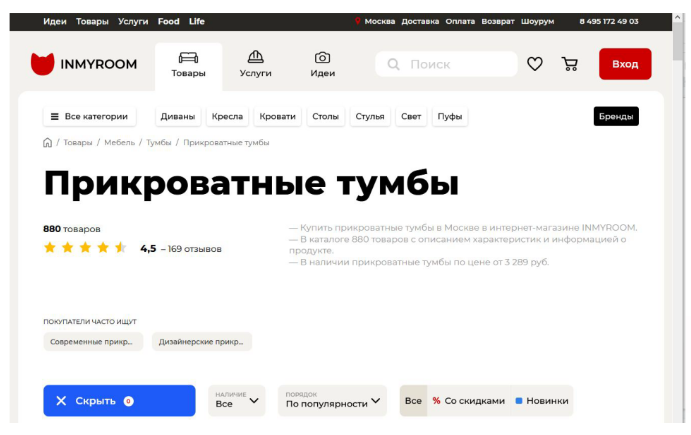691x435 pixels.
Task: Click the Москва location pin
Action: pyautogui.click(x=358, y=21)
